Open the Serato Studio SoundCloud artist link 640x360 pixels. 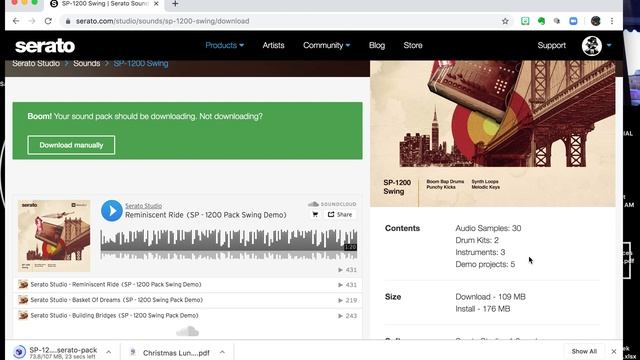143,206
